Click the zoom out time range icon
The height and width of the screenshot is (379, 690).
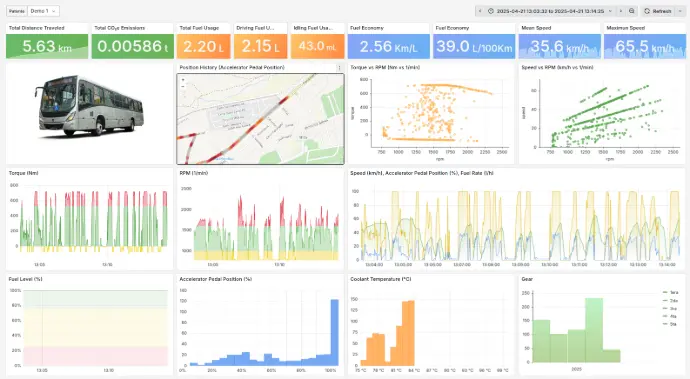click(x=632, y=11)
